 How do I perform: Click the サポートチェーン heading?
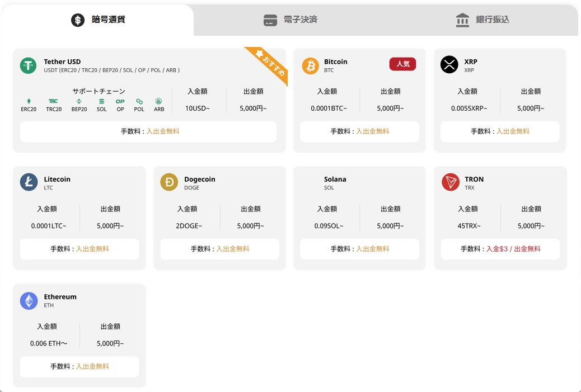pyautogui.click(x=99, y=91)
